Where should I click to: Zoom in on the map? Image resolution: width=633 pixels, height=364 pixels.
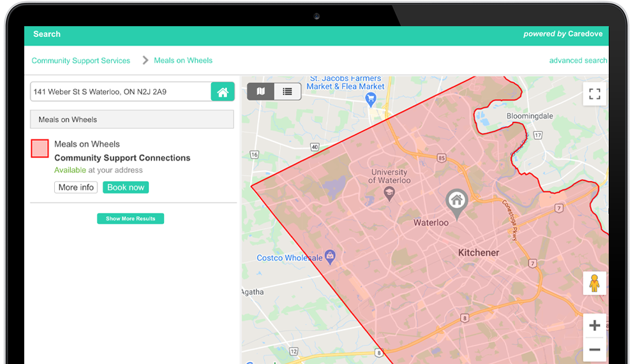pos(594,325)
